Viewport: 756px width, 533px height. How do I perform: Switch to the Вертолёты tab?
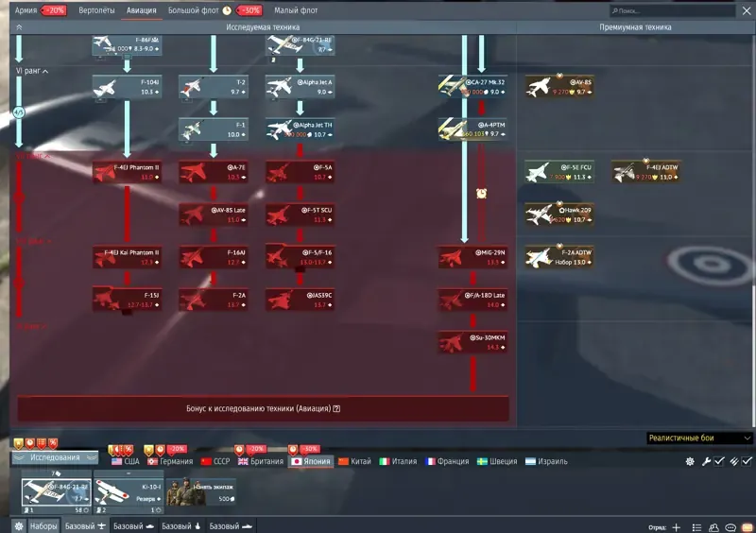tap(96, 10)
